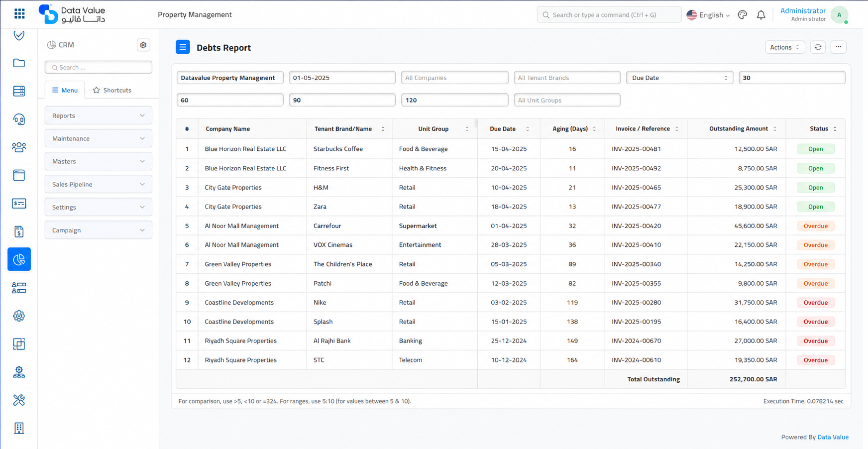Image resolution: width=868 pixels, height=449 pixels.
Task: Open the folder module in sidebar
Action: coord(19,63)
